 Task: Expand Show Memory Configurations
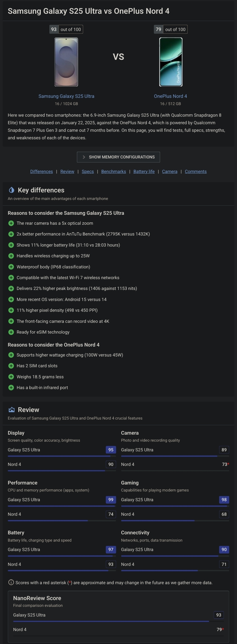click(118, 157)
